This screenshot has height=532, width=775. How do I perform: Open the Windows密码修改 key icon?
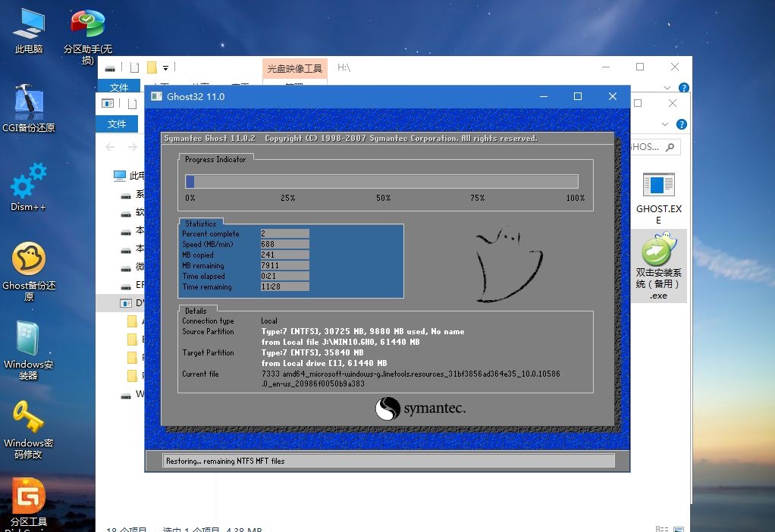click(29, 429)
